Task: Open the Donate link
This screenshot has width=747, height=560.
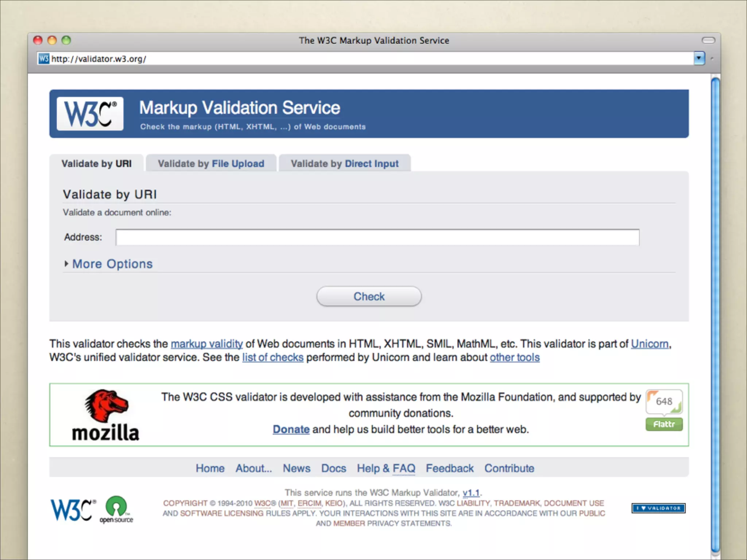Action: 291,429
